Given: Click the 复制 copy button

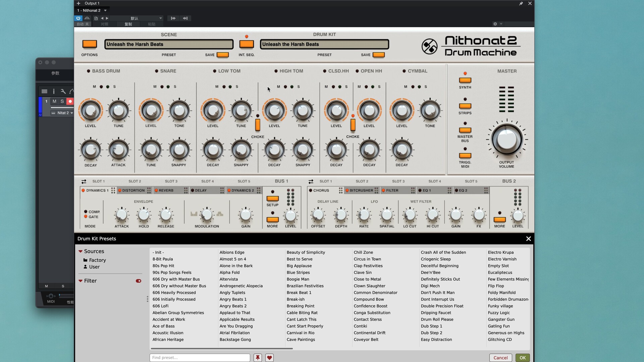Looking at the screenshot, I should (x=128, y=24).
